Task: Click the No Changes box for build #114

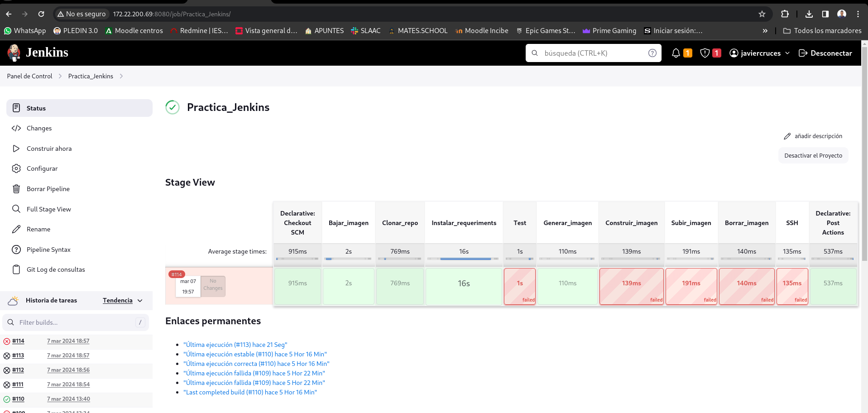Action: (213, 286)
